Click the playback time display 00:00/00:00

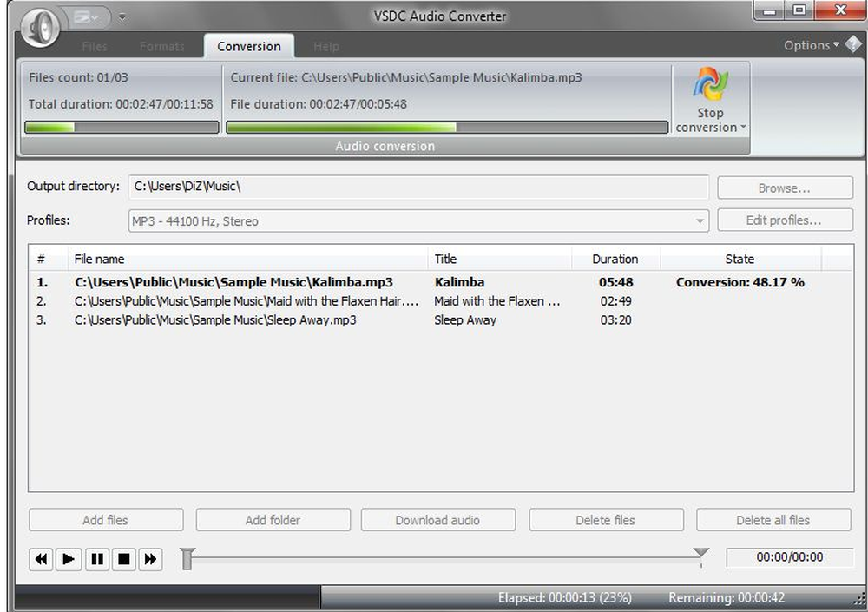pos(790,557)
